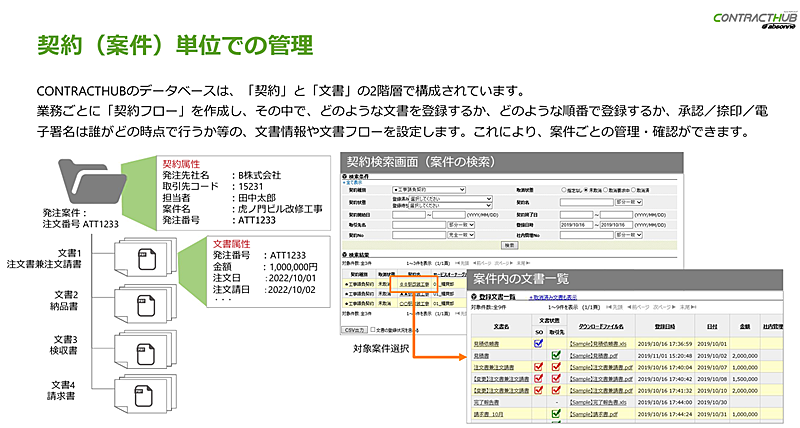Select 指定なし radio for 取消状態
The width and height of the screenshot is (800, 428).
point(564,190)
